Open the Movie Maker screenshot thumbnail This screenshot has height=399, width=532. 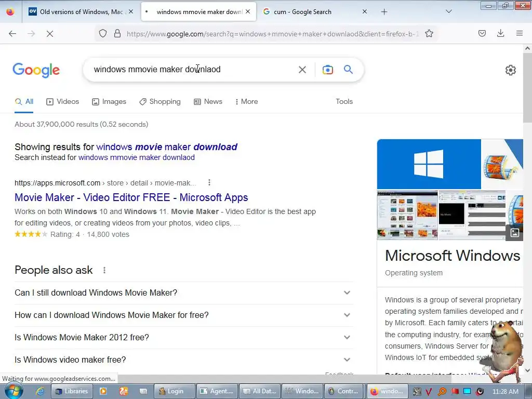coord(407,215)
